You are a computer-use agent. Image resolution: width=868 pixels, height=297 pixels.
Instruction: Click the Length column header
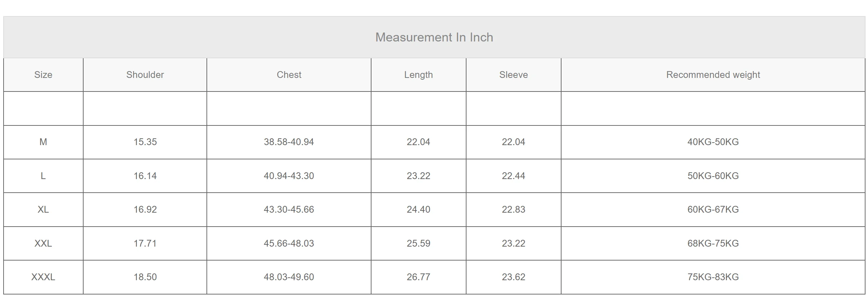(x=418, y=75)
